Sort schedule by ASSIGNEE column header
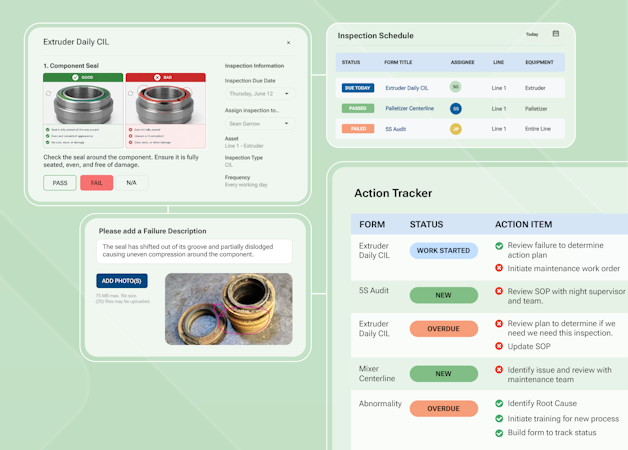The image size is (628, 450). [x=463, y=62]
